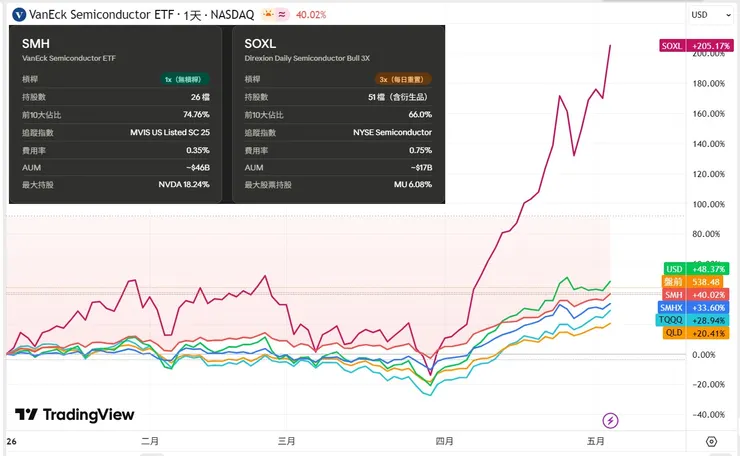The image size is (740, 456).
Task: Click the 0.75% expense ratio value
Action: coord(420,150)
